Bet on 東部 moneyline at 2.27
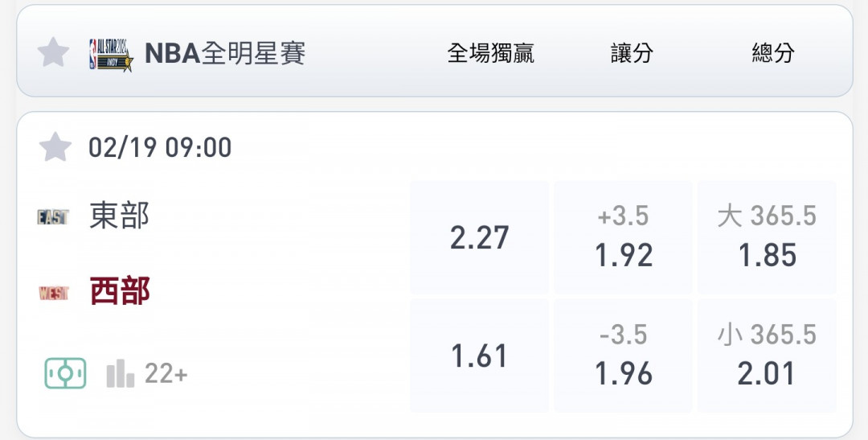The width and height of the screenshot is (868, 440). [479, 238]
